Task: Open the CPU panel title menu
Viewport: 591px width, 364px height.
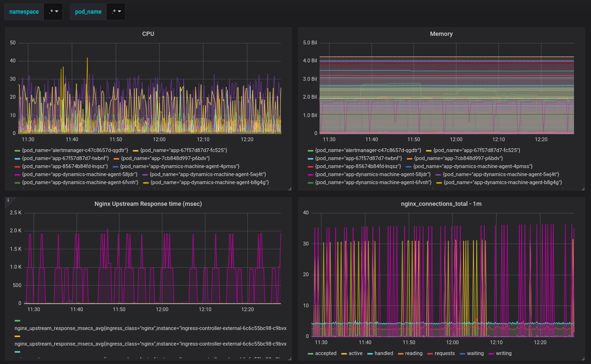Action: tap(148, 34)
